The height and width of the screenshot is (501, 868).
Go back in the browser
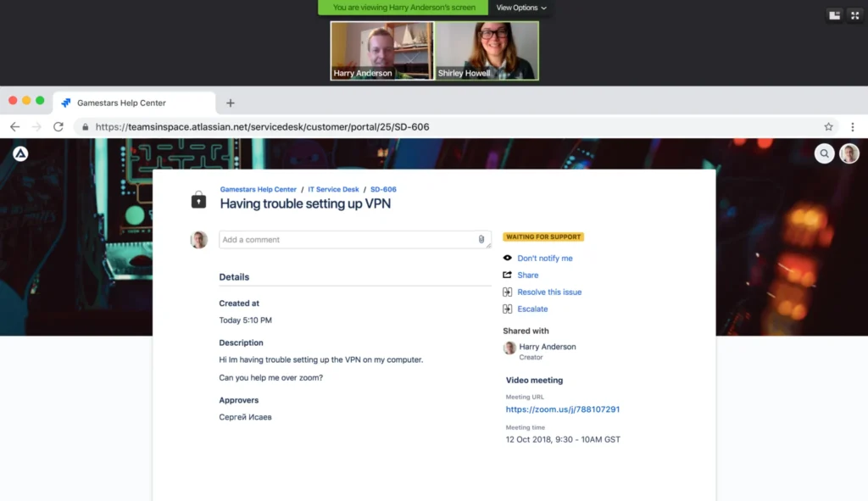15,127
